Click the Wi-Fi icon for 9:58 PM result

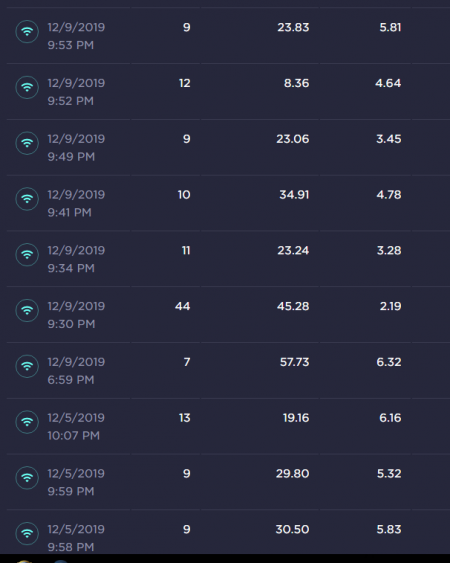click(27, 534)
